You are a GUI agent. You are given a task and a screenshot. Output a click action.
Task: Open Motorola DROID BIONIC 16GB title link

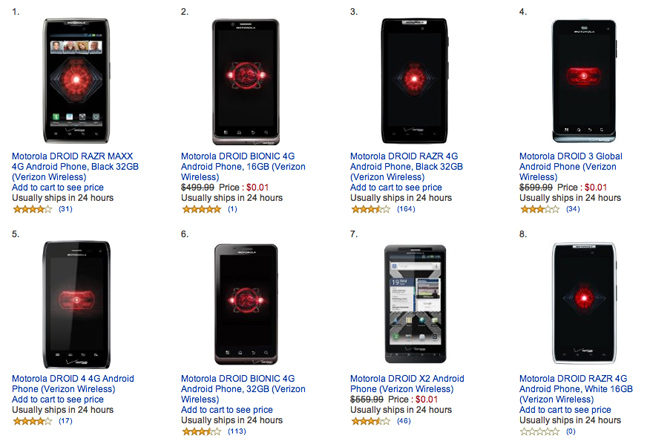click(x=243, y=167)
